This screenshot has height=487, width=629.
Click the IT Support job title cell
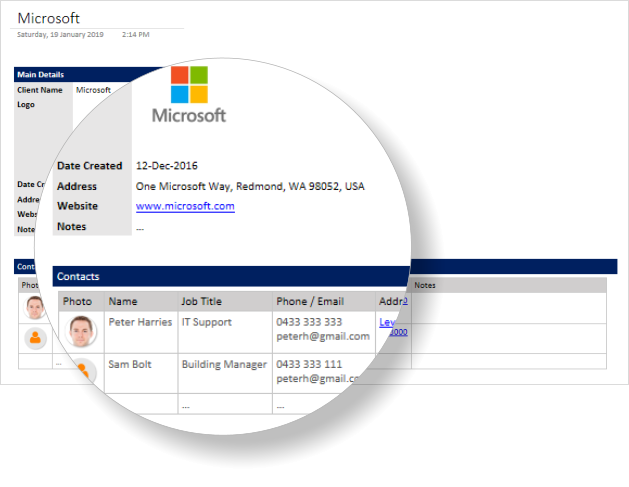(207, 322)
